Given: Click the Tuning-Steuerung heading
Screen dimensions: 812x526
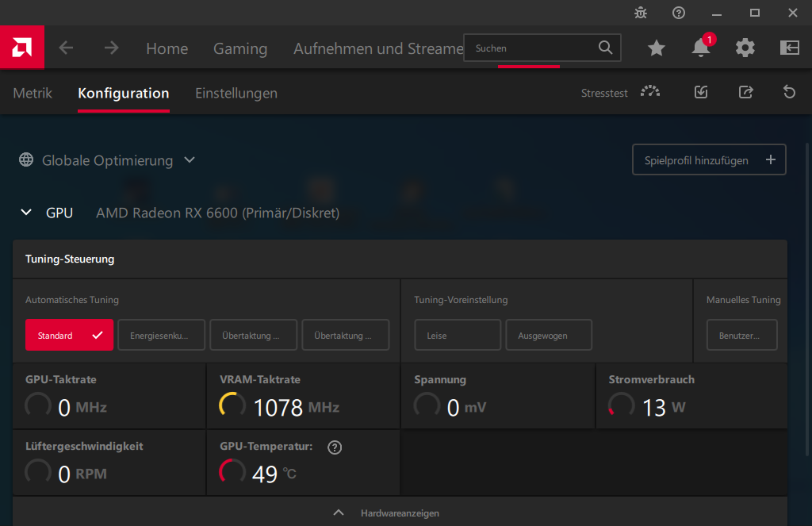Looking at the screenshot, I should tap(70, 259).
